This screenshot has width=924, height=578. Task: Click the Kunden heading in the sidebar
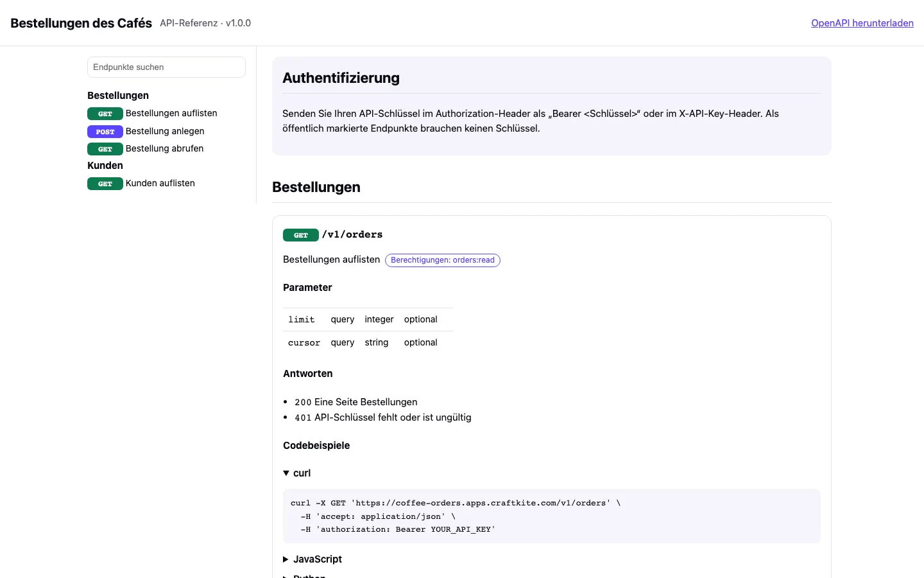point(105,166)
